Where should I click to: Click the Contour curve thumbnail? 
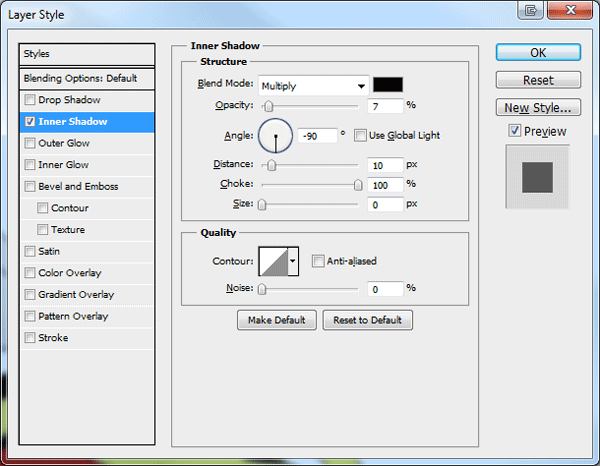[274, 261]
